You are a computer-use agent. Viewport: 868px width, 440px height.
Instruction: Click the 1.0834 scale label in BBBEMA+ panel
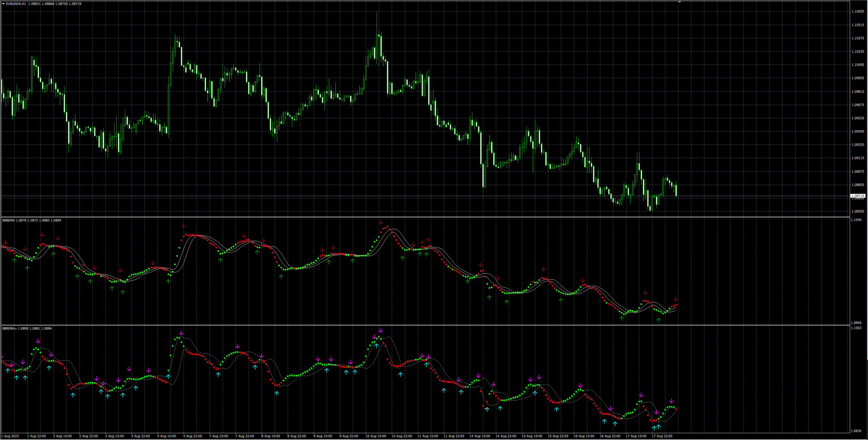(856, 431)
